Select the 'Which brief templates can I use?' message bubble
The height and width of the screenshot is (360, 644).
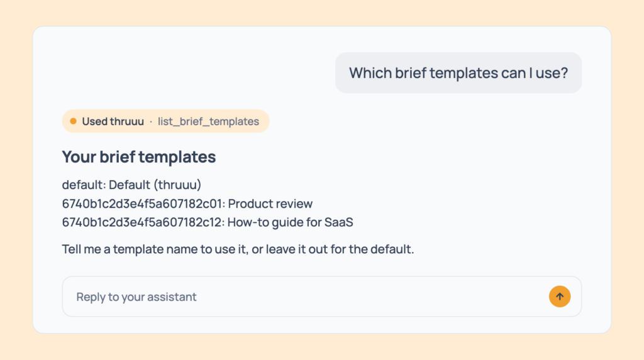pyautogui.click(x=458, y=73)
